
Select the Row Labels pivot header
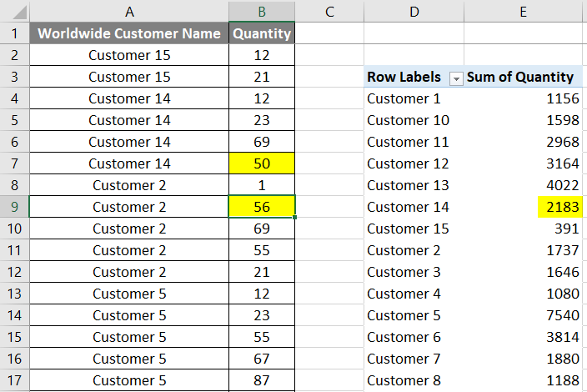pyautogui.click(x=404, y=77)
